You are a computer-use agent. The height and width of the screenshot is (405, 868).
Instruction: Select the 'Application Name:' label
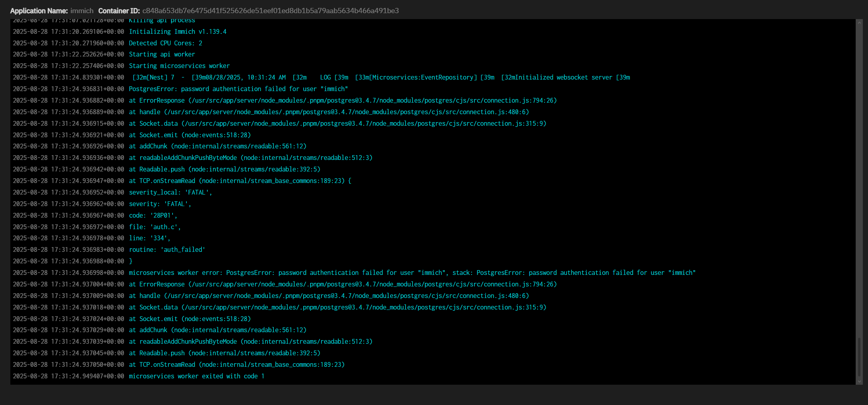[39, 11]
